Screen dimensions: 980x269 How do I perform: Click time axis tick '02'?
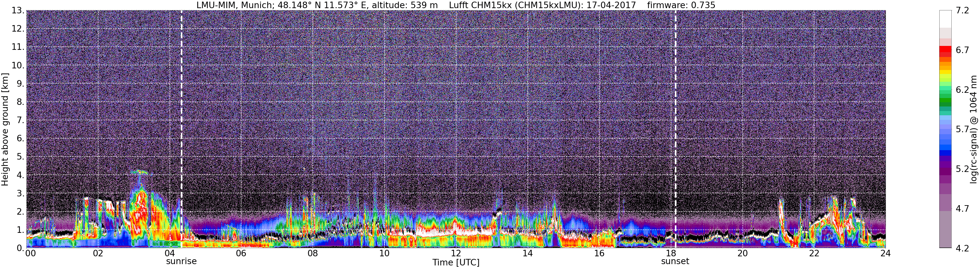tap(98, 253)
